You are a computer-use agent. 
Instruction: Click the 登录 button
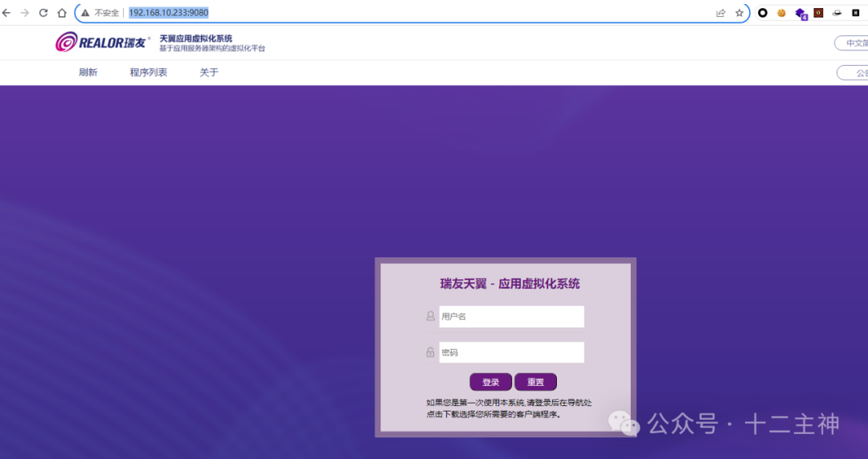click(x=490, y=382)
